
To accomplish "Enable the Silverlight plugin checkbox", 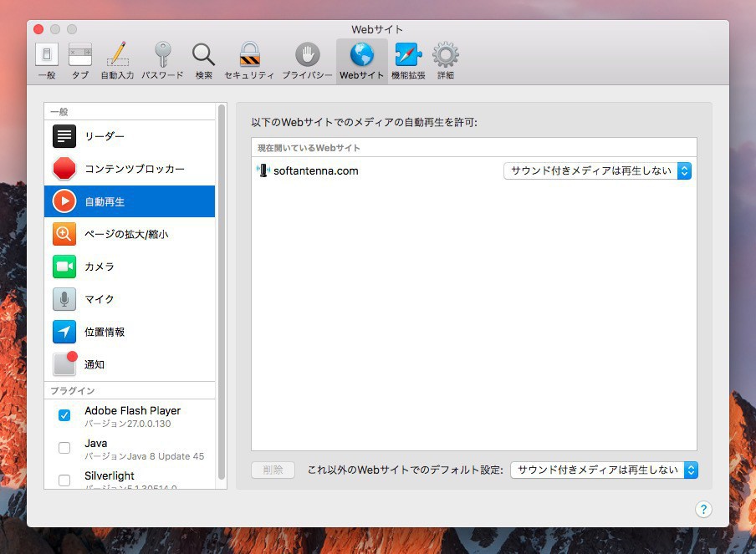I will 64,480.
